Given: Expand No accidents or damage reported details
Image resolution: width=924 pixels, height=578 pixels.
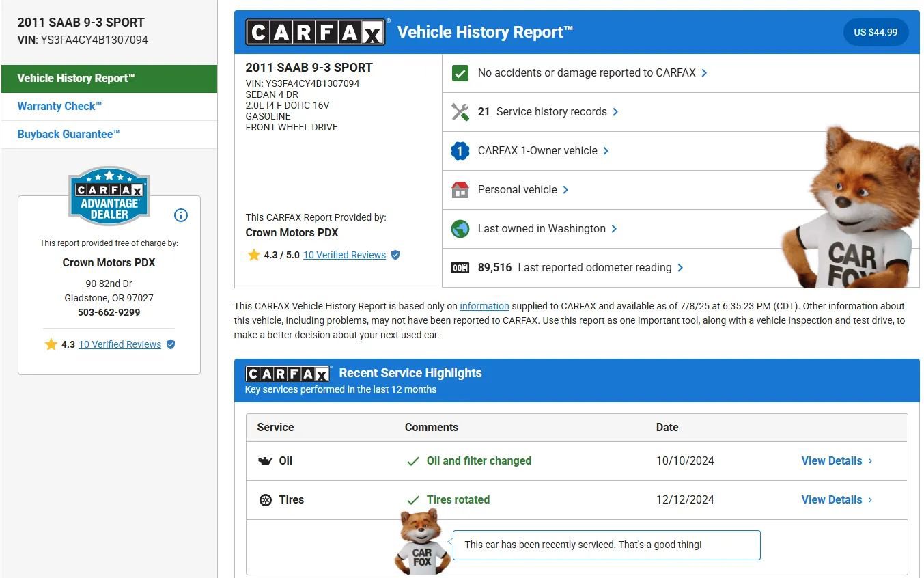Looking at the screenshot, I should pos(591,73).
